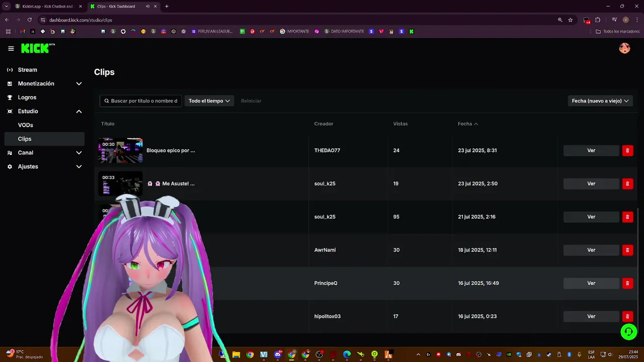The width and height of the screenshot is (644, 362).
Task: Open the user avatar menu
Action: pos(624,48)
